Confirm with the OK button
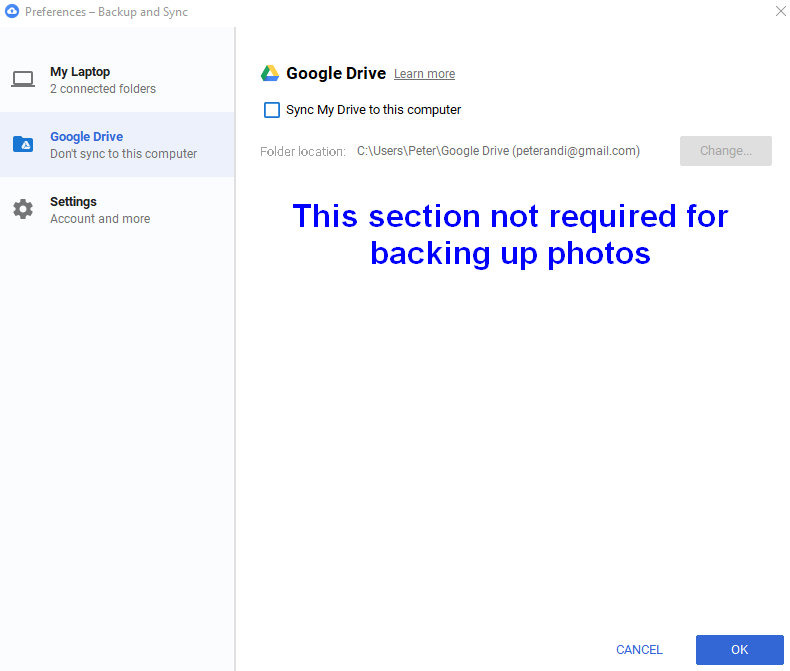Viewport: 790px width, 671px height. coord(740,650)
